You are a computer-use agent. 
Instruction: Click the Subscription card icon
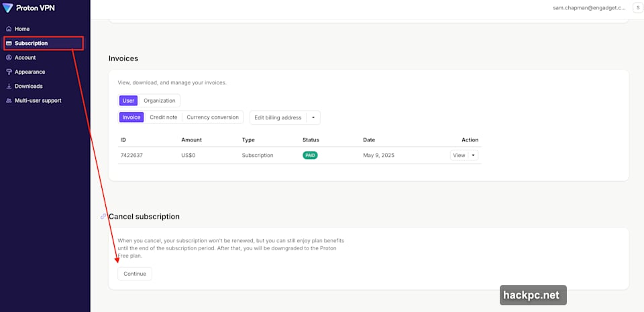click(9, 43)
